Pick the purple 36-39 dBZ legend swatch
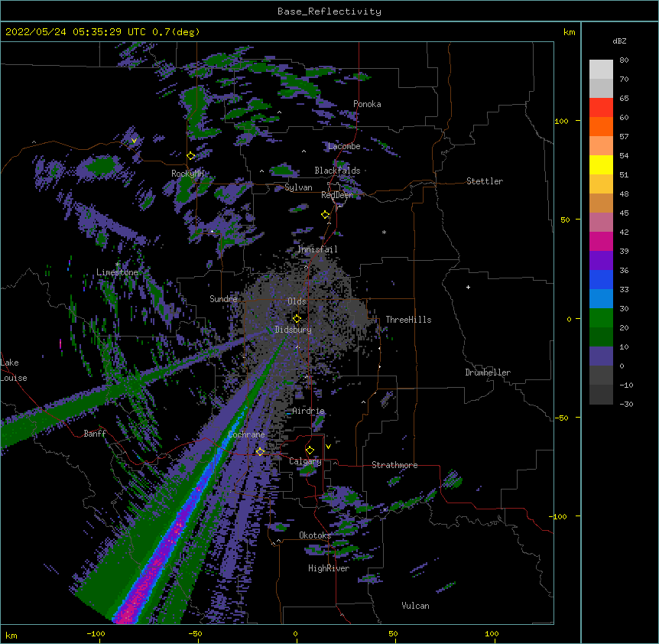659x644 pixels. click(x=601, y=261)
